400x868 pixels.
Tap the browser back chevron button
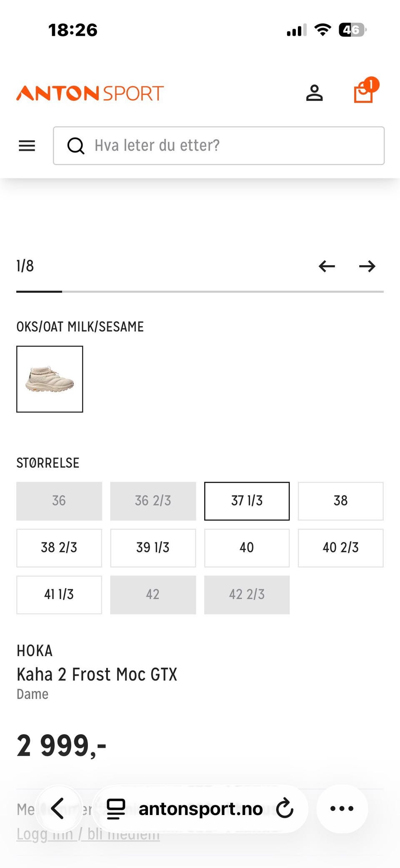tap(58, 808)
